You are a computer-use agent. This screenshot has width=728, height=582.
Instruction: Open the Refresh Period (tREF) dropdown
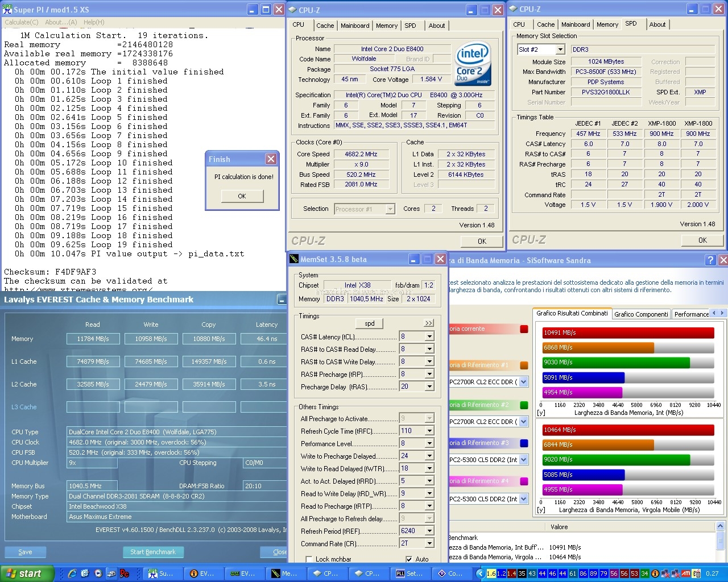coord(429,531)
